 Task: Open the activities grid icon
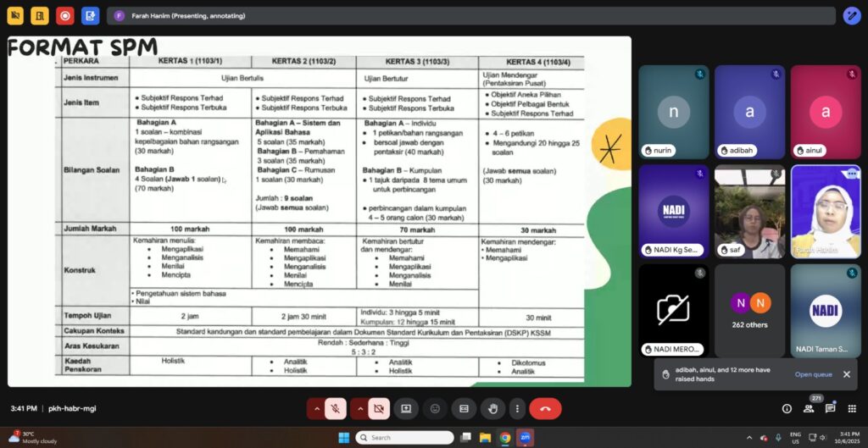(x=852, y=409)
